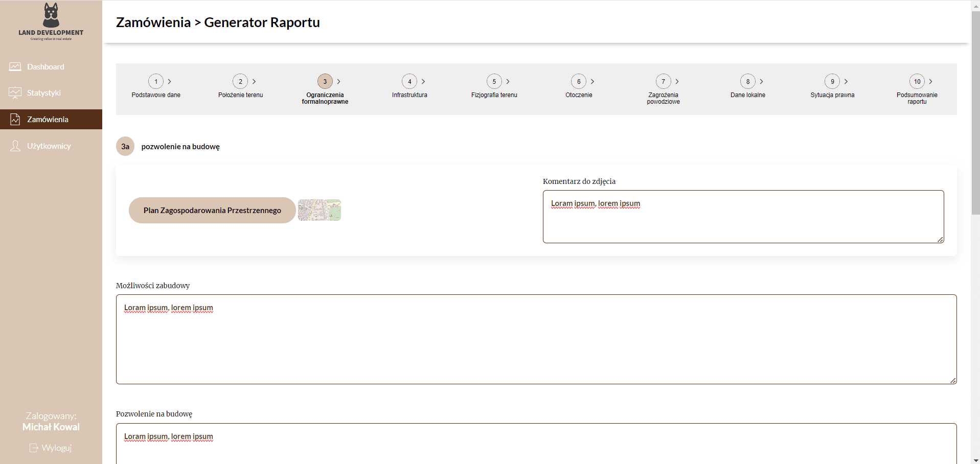Select step circle 7 Zagrożenia powodziowe
This screenshot has height=464, width=980.
point(664,81)
